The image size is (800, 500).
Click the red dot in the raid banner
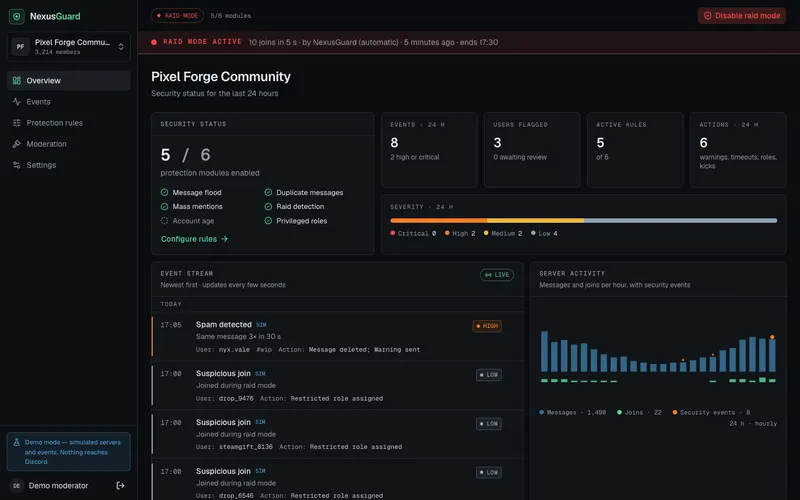154,42
